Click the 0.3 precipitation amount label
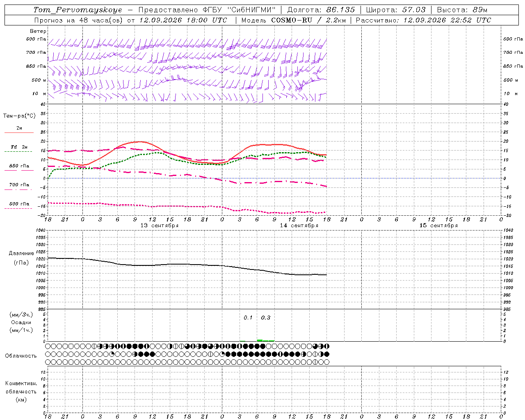Image resolution: width=525 pixels, height=420 pixels. coord(266,317)
